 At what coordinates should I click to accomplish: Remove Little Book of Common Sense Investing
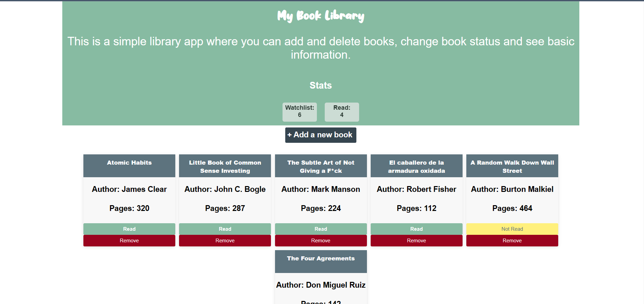(x=225, y=241)
